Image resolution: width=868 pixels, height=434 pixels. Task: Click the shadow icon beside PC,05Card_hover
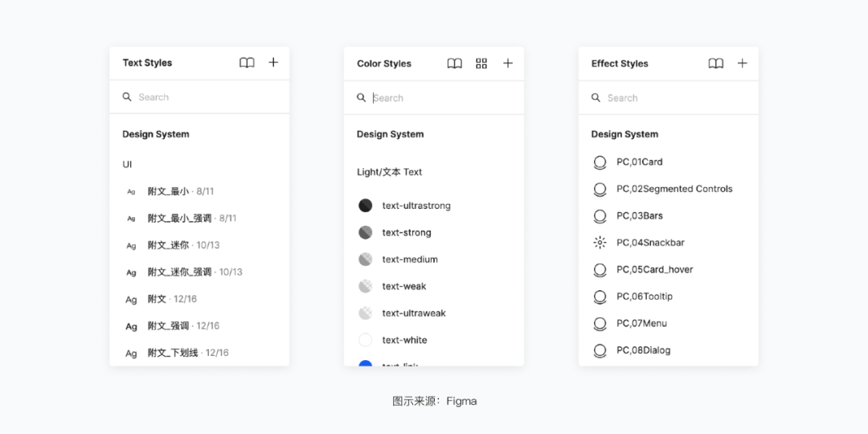click(600, 269)
